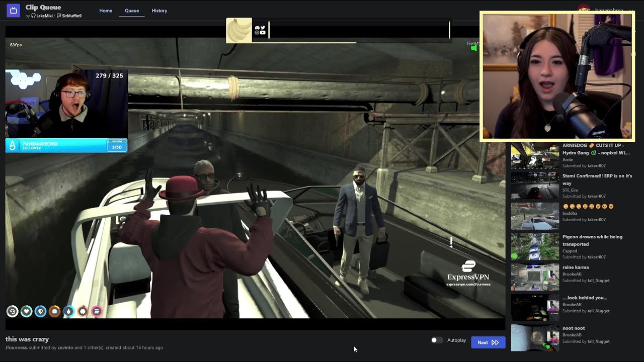Open the raine karma clip thumbnail
The width and height of the screenshot is (644, 362).
coord(535,277)
